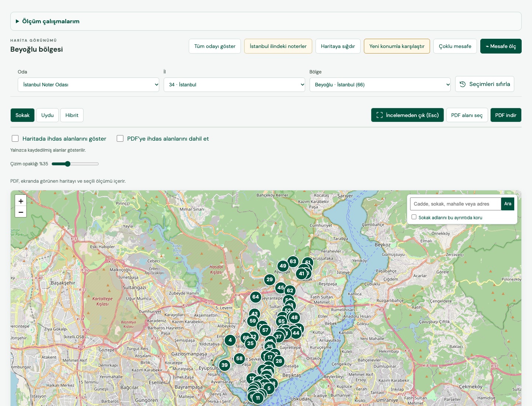Select map marker number 25

250,344
